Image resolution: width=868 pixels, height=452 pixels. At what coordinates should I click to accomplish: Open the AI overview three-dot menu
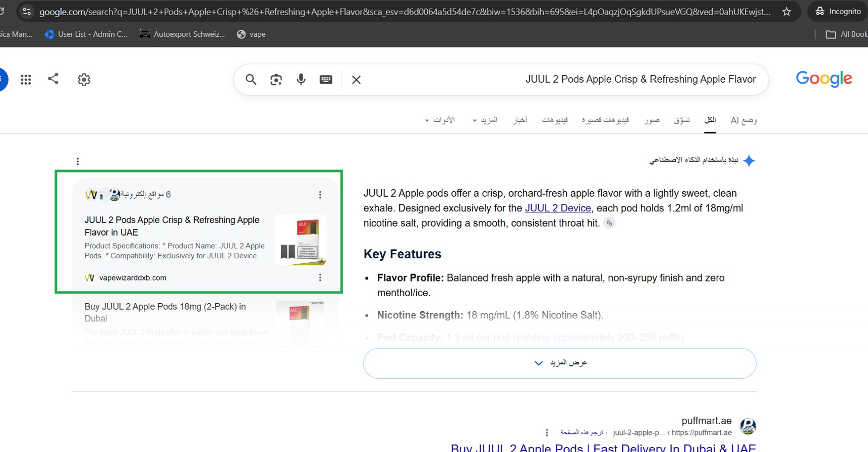[78, 161]
